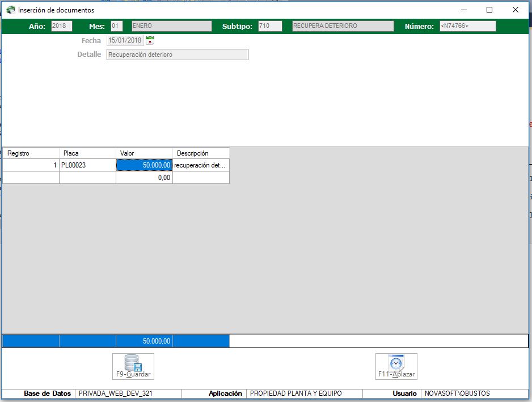Click the Valor column header
The image size is (532, 402).
[144, 153]
